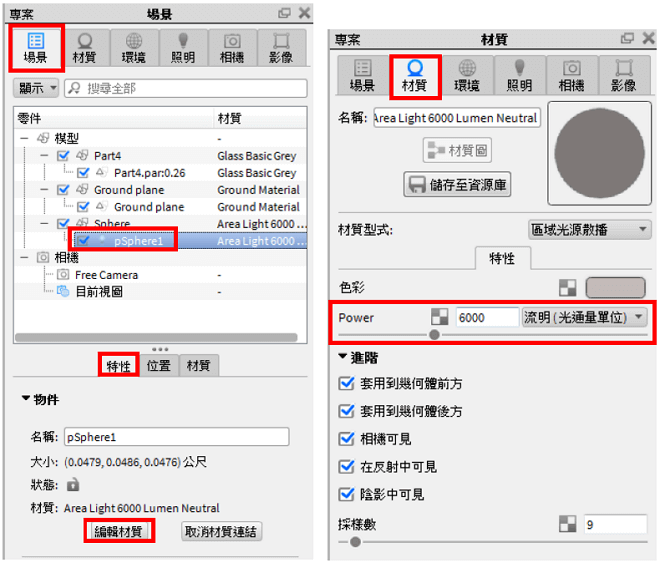
Task: Click the 材質圖 material graph button
Action: click(457, 150)
